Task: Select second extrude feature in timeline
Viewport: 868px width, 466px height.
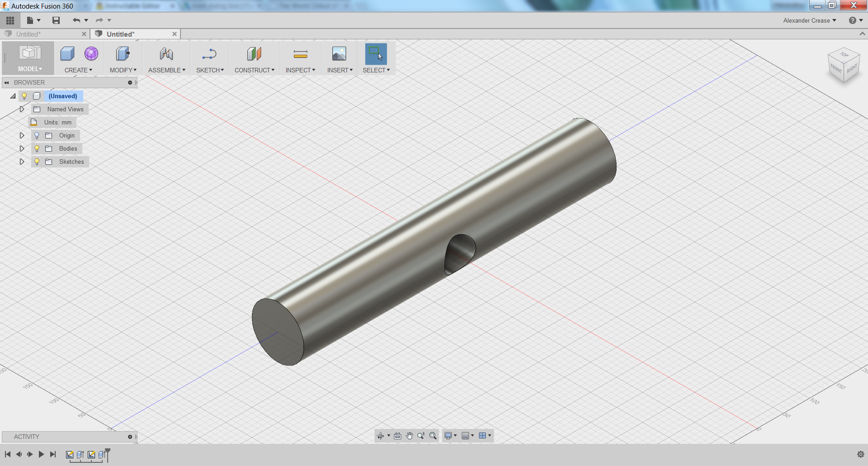Action: coord(102,455)
